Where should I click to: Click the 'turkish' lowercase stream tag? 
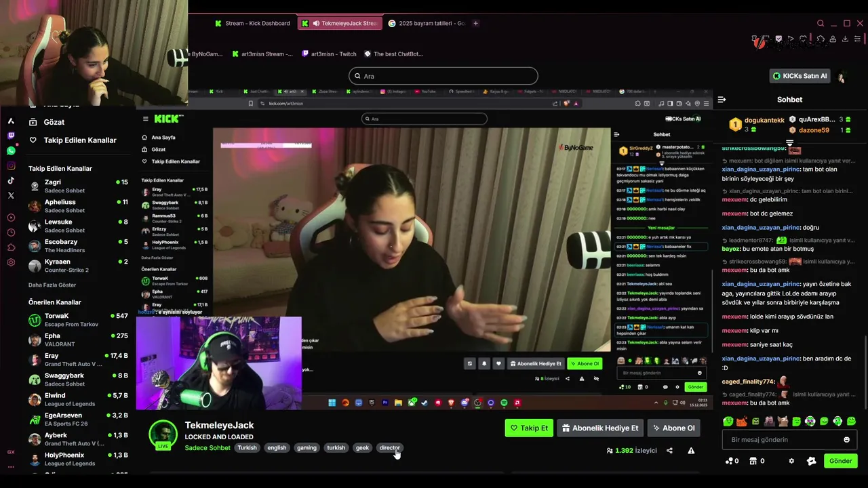336,448
